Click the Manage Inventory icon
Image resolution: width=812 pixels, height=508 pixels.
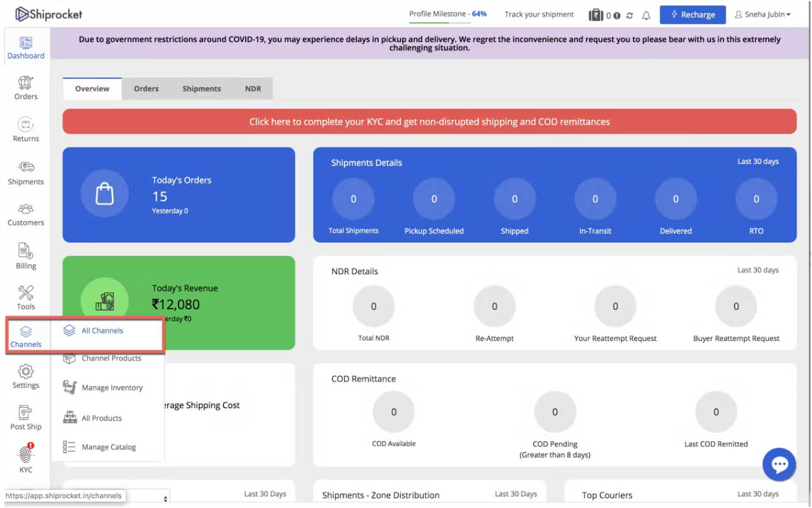pos(69,387)
